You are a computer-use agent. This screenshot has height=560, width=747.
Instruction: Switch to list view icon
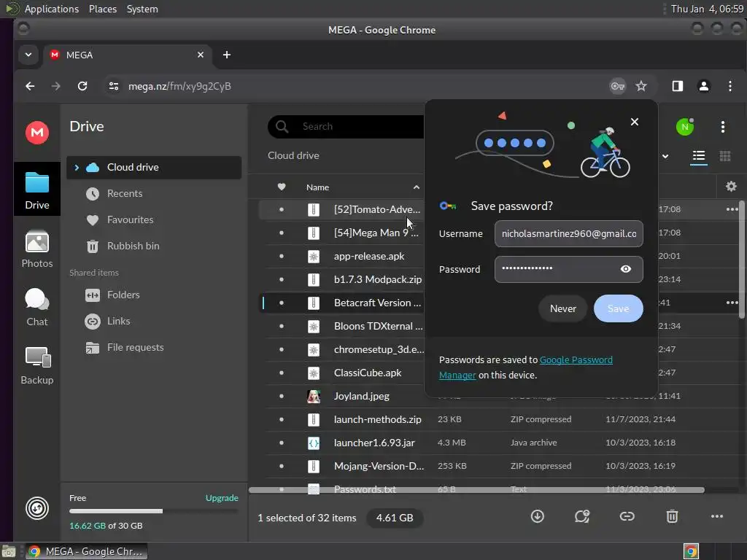click(x=699, y=156)
